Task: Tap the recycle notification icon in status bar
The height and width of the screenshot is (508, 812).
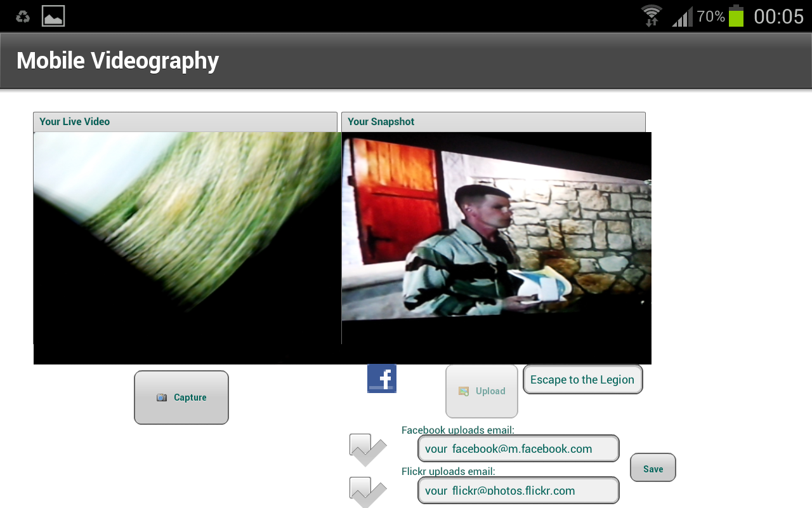Action: (x=23, y=17)
